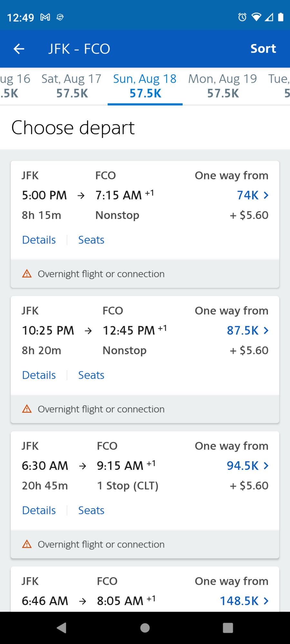290x644 pixels.
Task: Expand the 87.5K fare chevron
Action: pyautogui.click(x=266, y=330)
